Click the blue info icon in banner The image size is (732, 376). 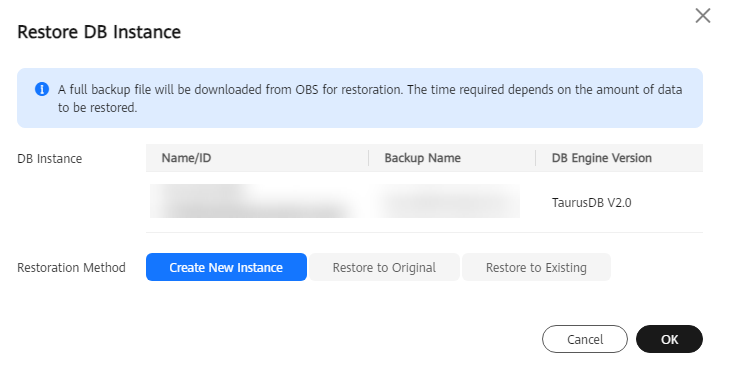point(42,89)
